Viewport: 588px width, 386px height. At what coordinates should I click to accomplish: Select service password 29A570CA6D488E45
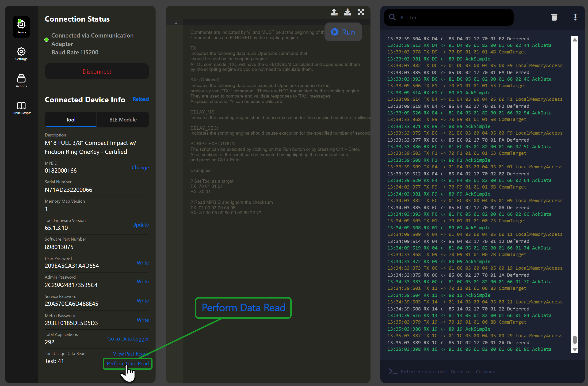point(71,304)
